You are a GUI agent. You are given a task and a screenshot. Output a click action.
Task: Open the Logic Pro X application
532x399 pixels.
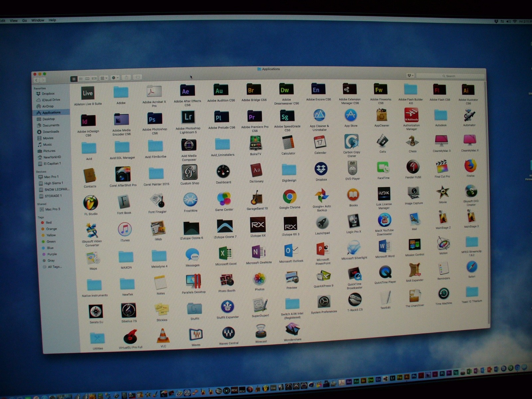click(x=353, y=221)
